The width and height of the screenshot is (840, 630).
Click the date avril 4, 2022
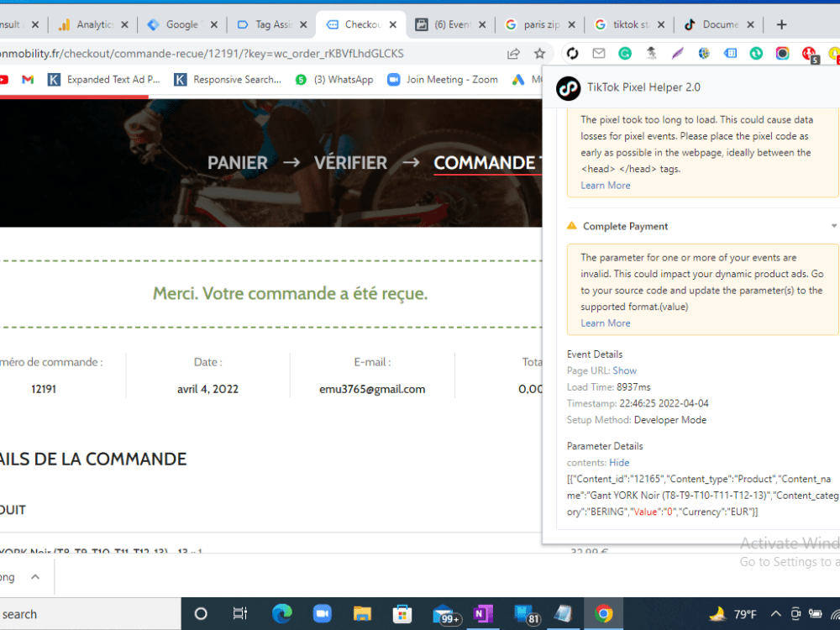click(x=207, y=390)
